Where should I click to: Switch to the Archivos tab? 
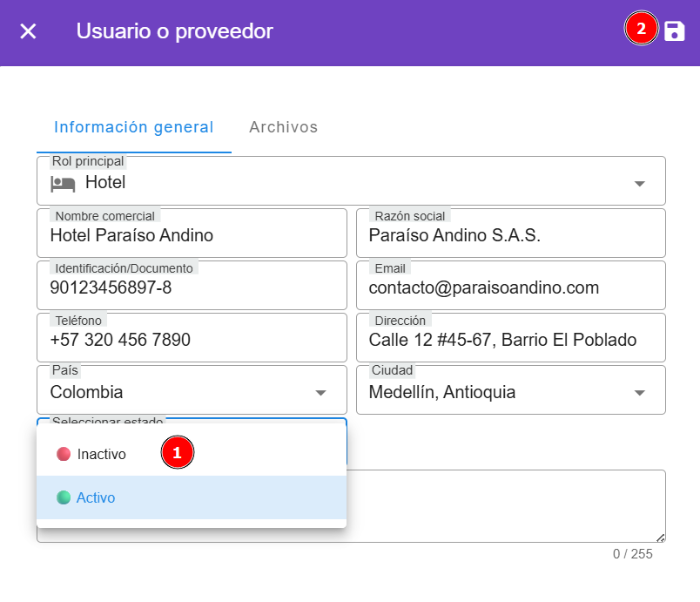283,127
